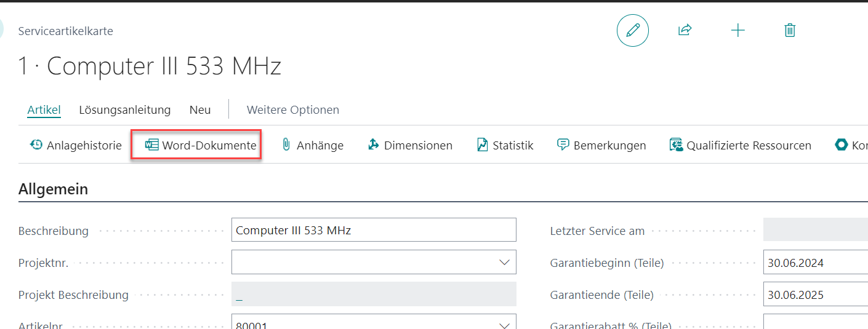Image resolution: width=868 pixels, height=329 pixels.
Task: Open Anhänge paperclip action
Action: [312, 145]
